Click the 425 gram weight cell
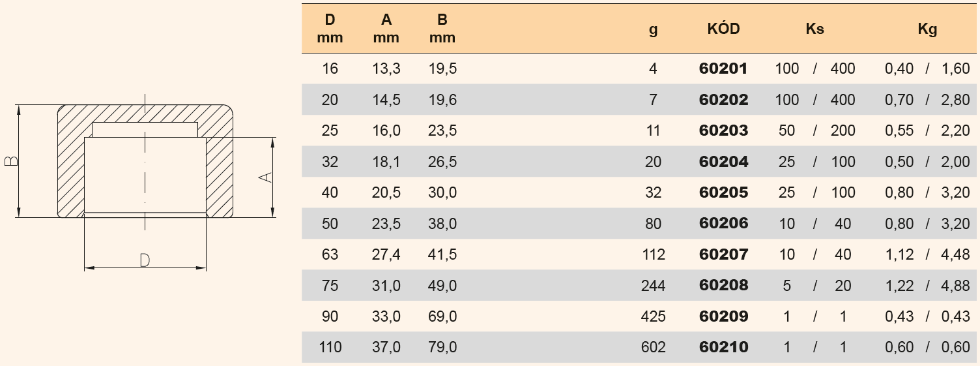Screen dimensions: 980x366 pos(653,316)
